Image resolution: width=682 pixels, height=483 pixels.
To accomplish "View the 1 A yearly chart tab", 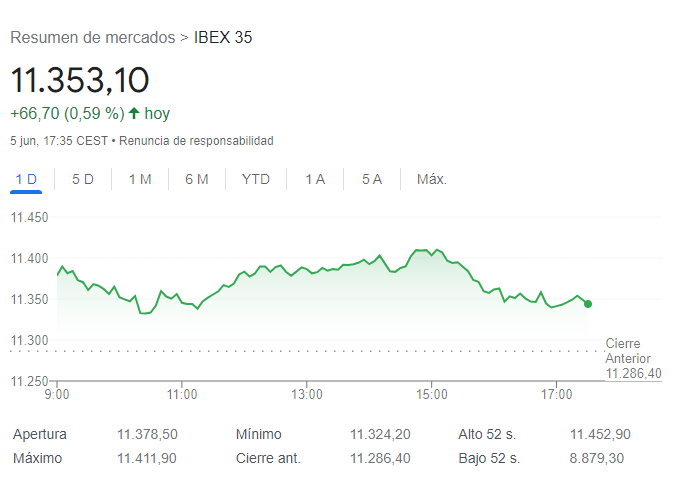I will [x=315, y=179].
